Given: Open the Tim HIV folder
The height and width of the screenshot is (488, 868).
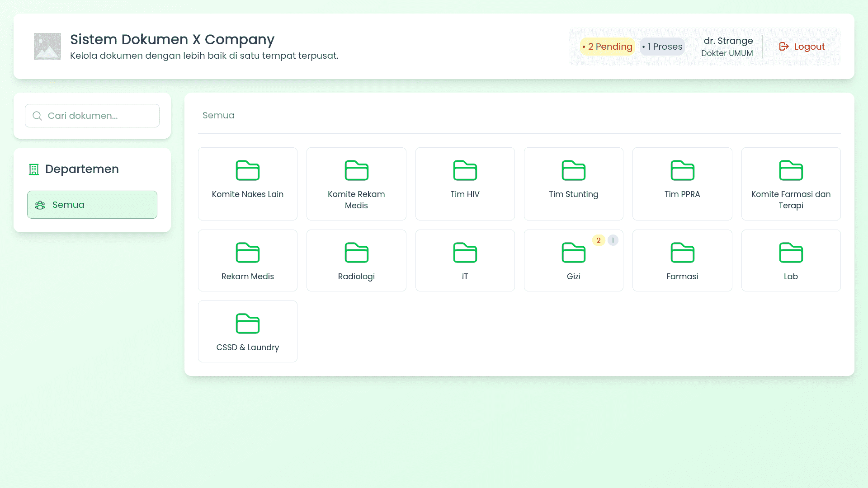Looking at the screenshot, I should pyautogui.click(x=465, y=183).
